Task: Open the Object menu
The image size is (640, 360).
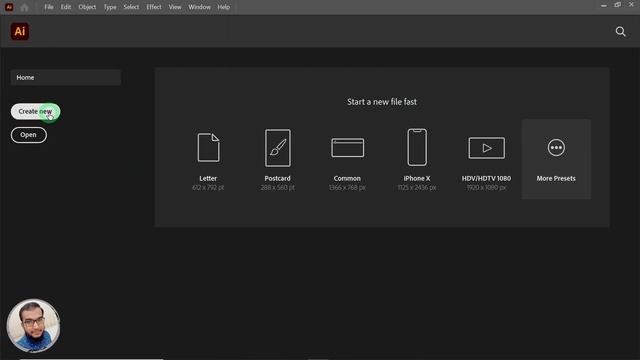Action: [87, 7]
